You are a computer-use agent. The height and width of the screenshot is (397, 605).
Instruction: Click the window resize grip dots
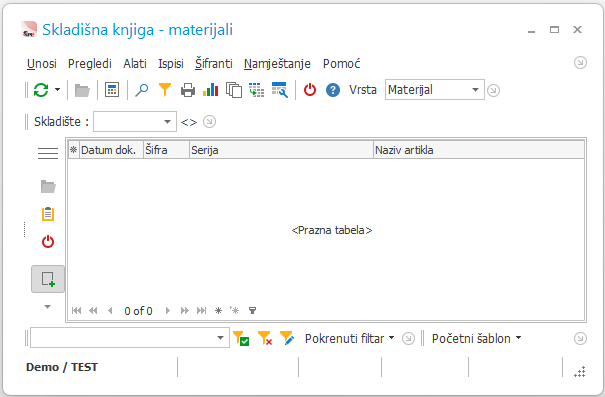580,372
